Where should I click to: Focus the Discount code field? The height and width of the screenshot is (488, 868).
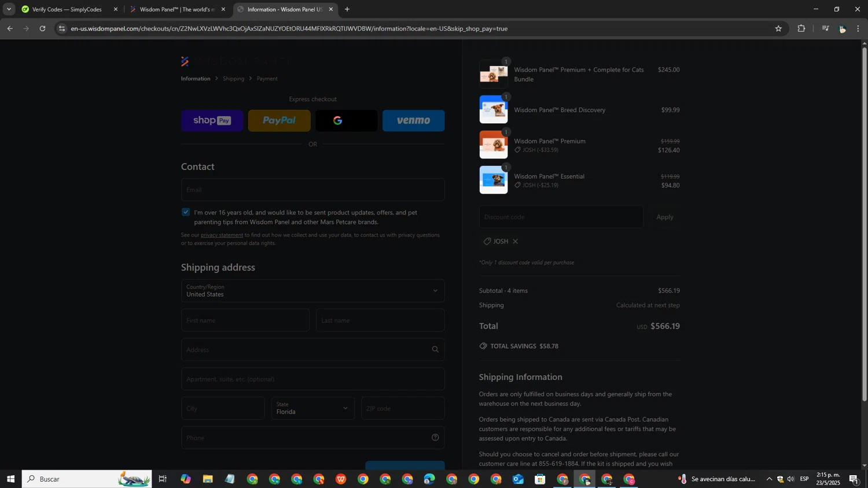click(561, 217)
